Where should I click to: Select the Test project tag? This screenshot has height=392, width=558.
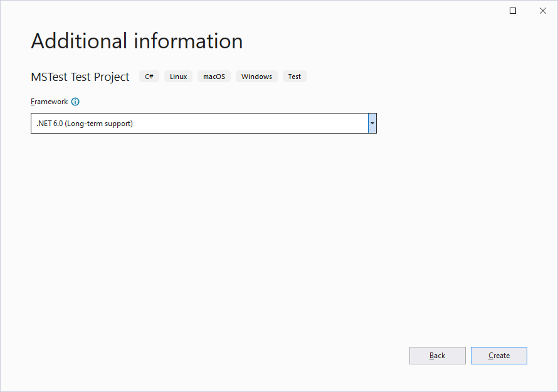294,76
